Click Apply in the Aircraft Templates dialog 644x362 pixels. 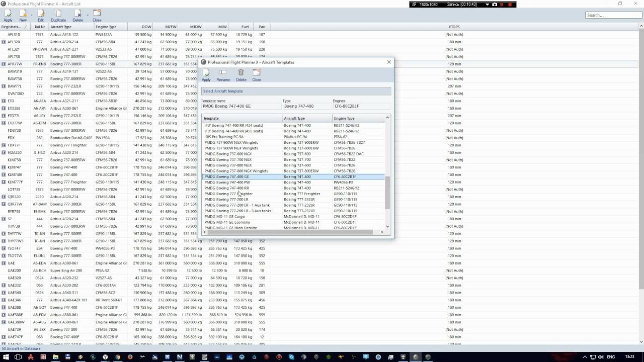[206, 75]
